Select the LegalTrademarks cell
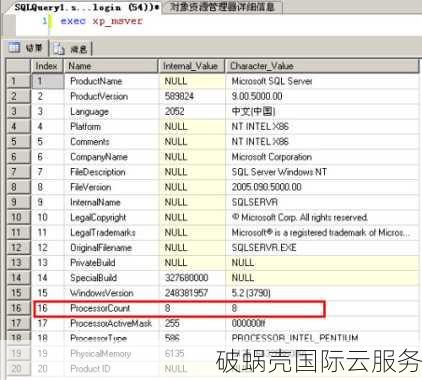The height and width of the screenshot is (380, 422). click(111, 232)
